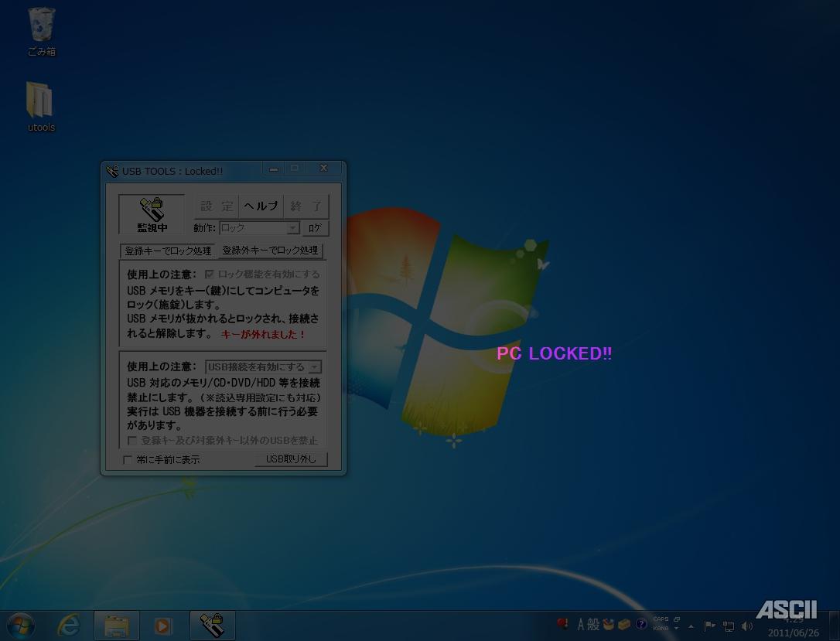840x641 pixels.
Task: Click IME 般 conversion mode indicator
Action: (x=593, y=625)
